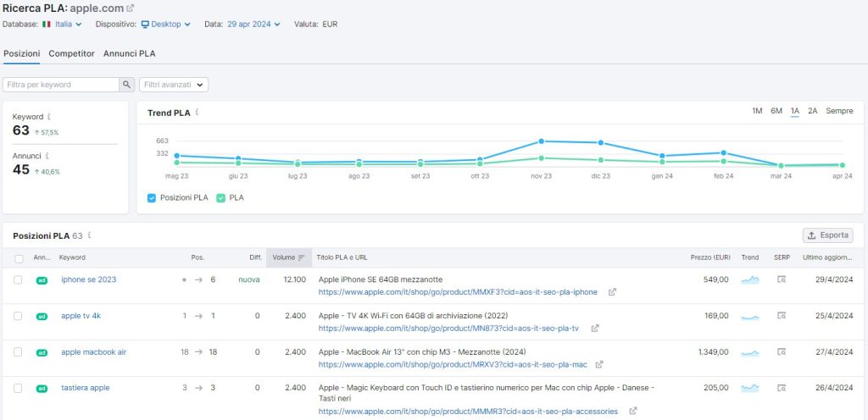Open external link icon for MMMR3 URL
Viewport: 868px width, 420px height.
[x=632, y=412]
